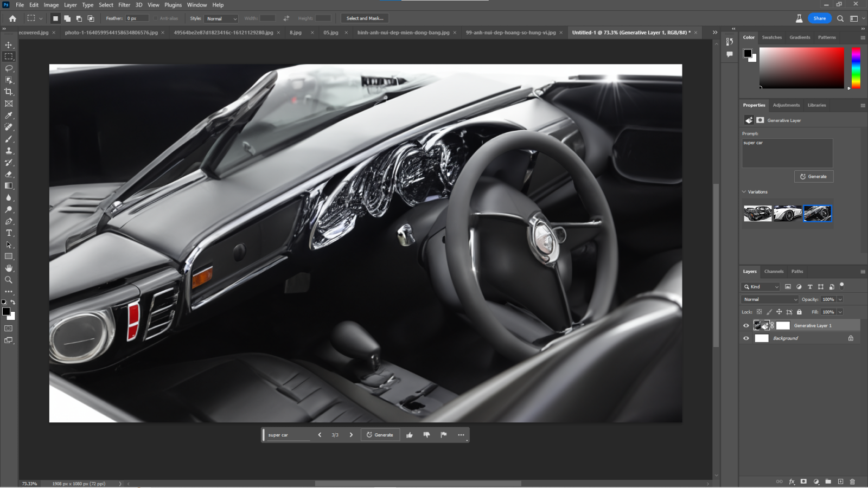This screenshot has height=488, width=868.
Task: Select the Zoom tool in the toolbar
Action: pos(9,280)
